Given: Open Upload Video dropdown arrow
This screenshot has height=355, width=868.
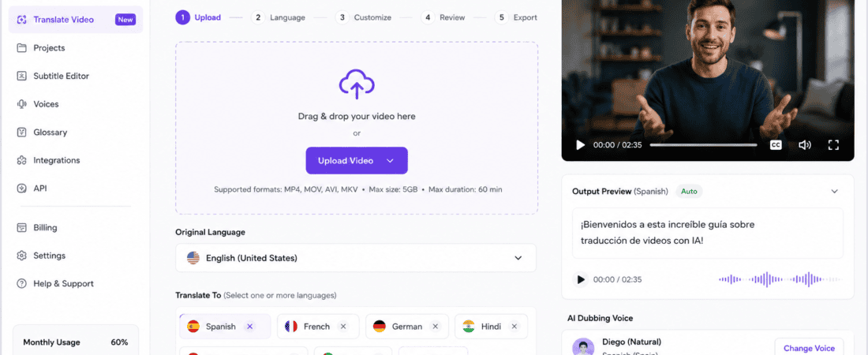Looking at the screenshot, I should point(390,161).
